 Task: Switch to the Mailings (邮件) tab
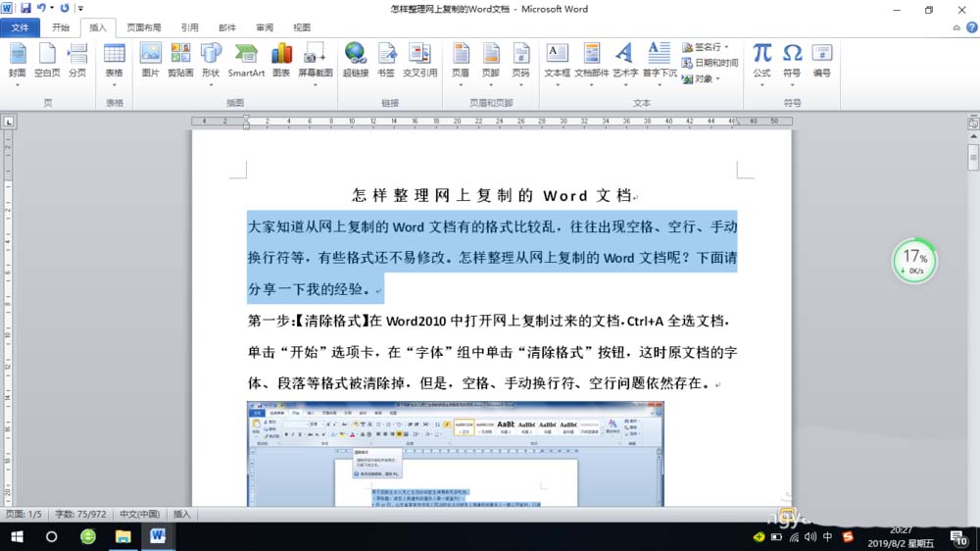[x=227, y=27]
